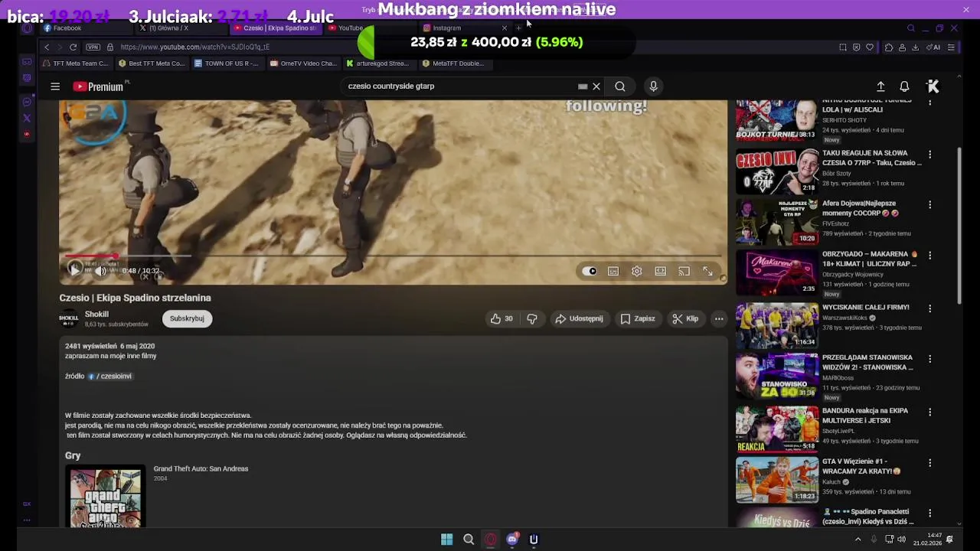Image resolution: width=980 pixels, height=551 pixels.
Task: Clear the search box with the X
Action: (596, 86)
